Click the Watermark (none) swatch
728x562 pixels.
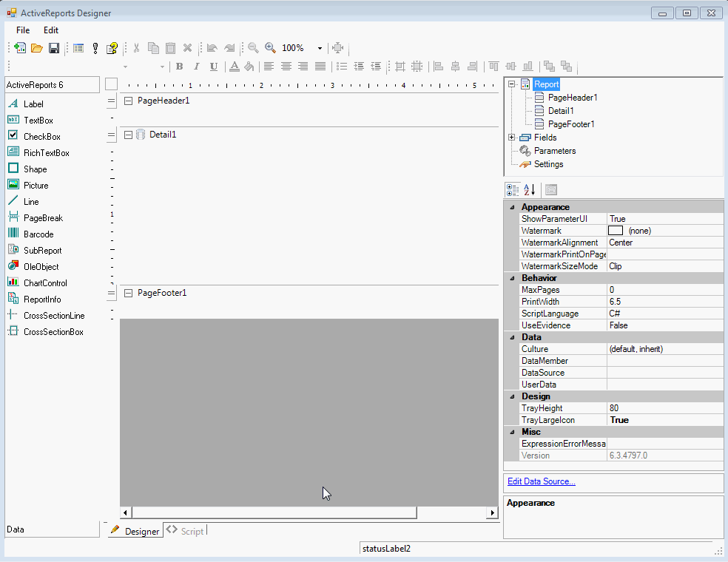[x=616, y=231]
